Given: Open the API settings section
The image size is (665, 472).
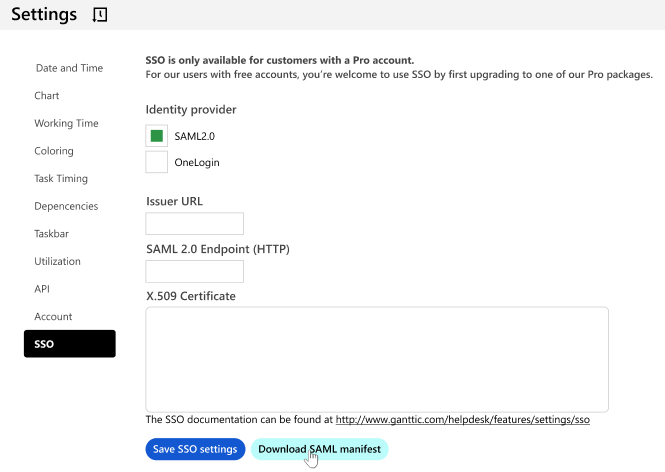Looking at the screenshot, I should (x=42, y=289).
